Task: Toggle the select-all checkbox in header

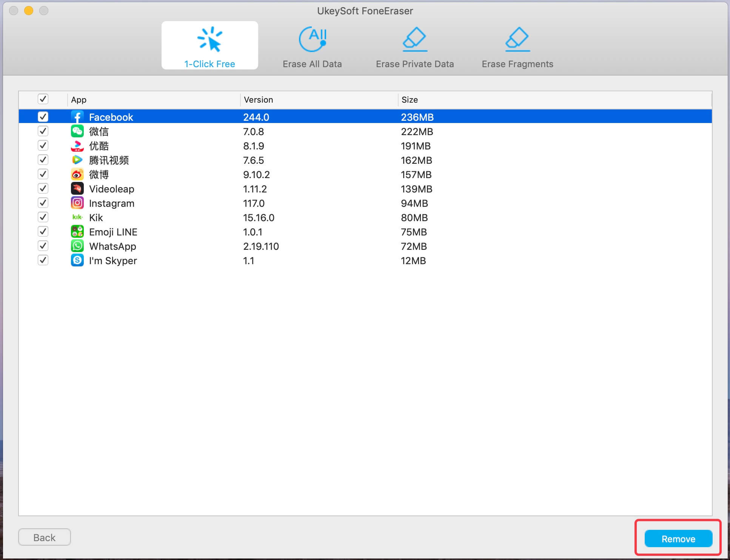Action: 43,99
